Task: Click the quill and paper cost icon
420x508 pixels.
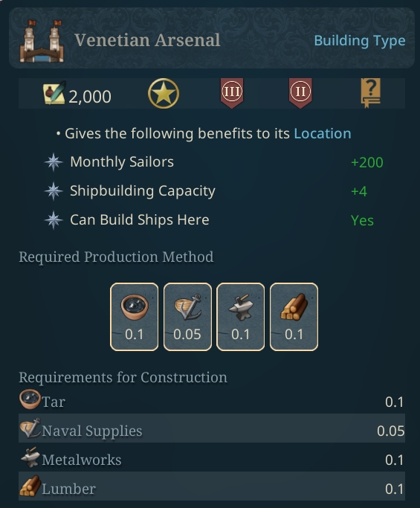Action: 55,93
